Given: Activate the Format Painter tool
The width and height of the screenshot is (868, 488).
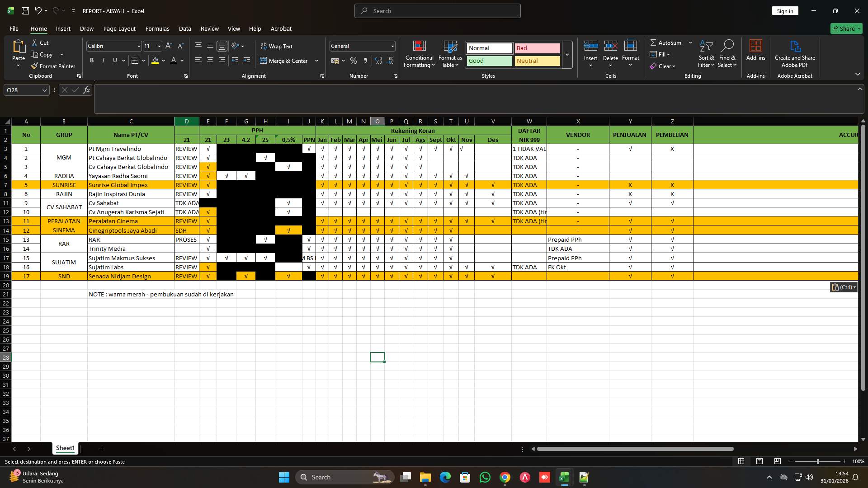Looking at the screenshot, I should click(53, 66).
